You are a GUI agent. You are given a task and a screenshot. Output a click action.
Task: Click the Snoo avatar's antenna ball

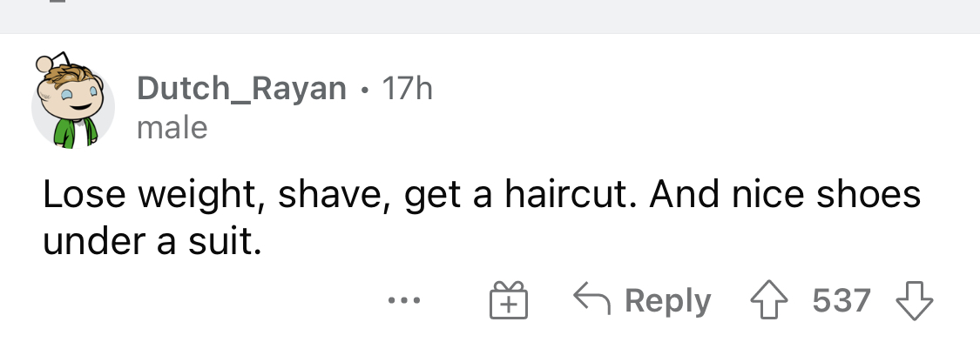coord(44,64)
